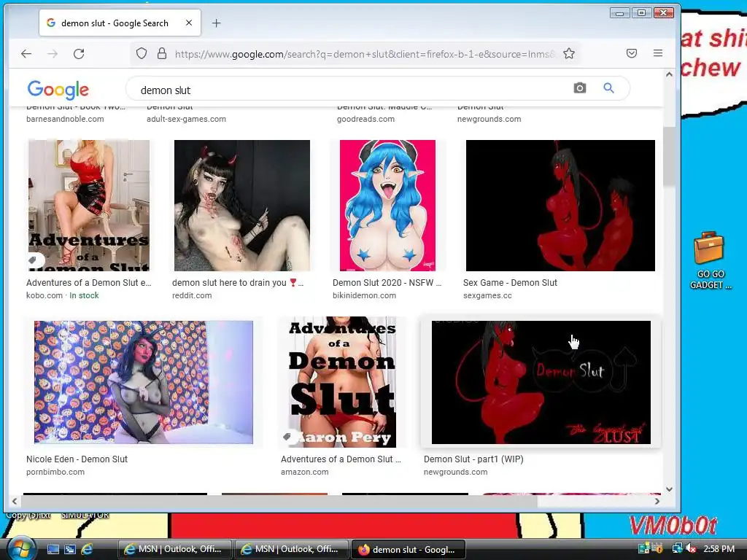Go back using the browser back arrow
The width and height of the screenshot is (747, 560).
pyautogui.click(x=26, y=54)
